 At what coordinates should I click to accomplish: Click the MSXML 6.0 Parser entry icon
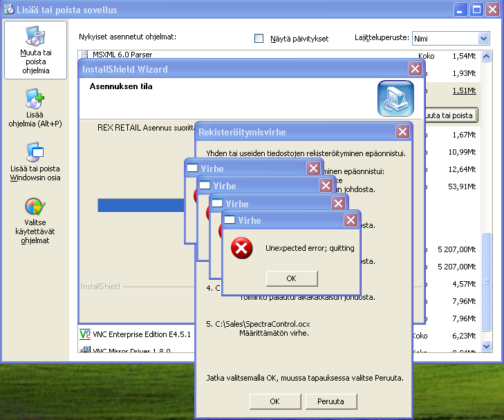(x=85, y=55)
